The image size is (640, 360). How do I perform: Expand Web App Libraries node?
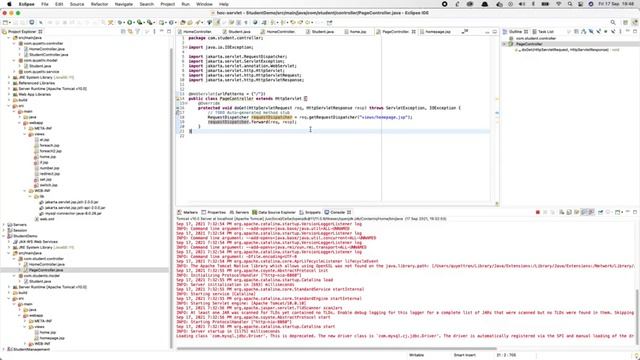tap(9, 94)
